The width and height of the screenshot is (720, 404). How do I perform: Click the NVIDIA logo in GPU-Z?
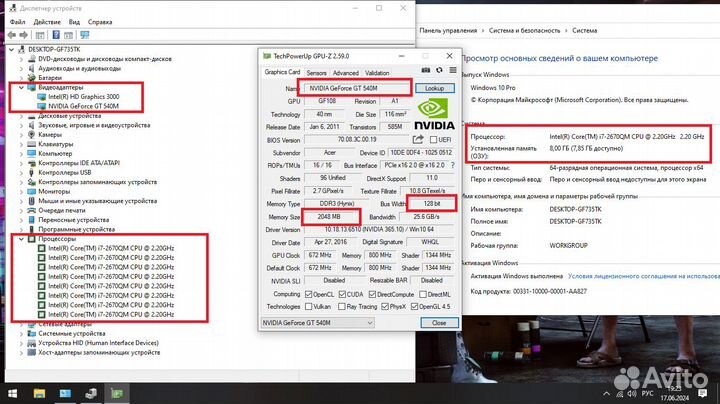coord(434,115)
